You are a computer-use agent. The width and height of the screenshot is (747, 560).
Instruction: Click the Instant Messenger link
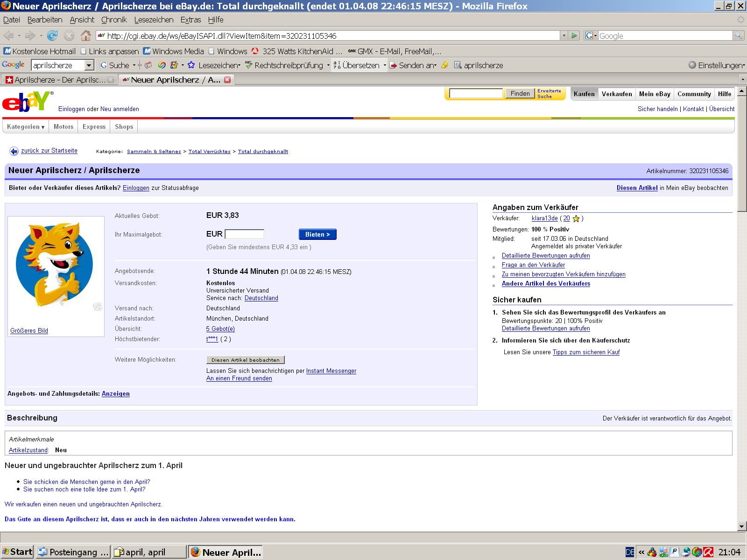coord(331,371)
